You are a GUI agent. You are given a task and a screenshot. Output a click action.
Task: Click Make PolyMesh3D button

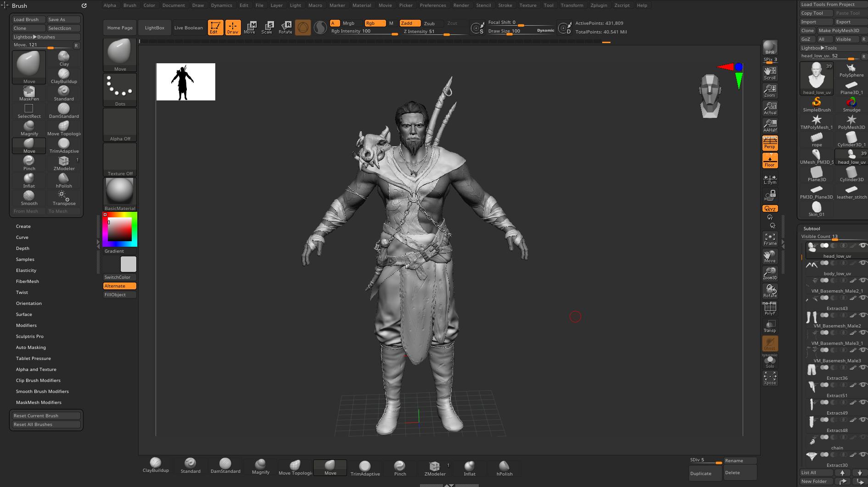point(842,31)
